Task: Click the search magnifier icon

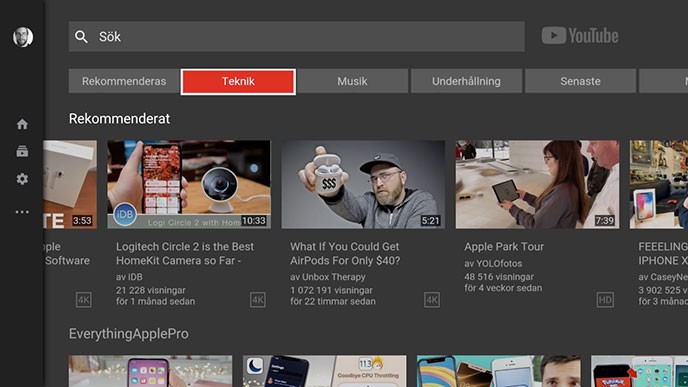Action: pyautogui.click(x=81, y=37)
